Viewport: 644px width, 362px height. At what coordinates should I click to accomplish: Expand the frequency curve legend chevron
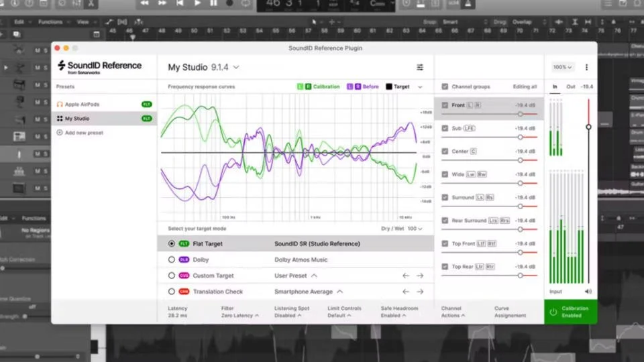(420, 87)
